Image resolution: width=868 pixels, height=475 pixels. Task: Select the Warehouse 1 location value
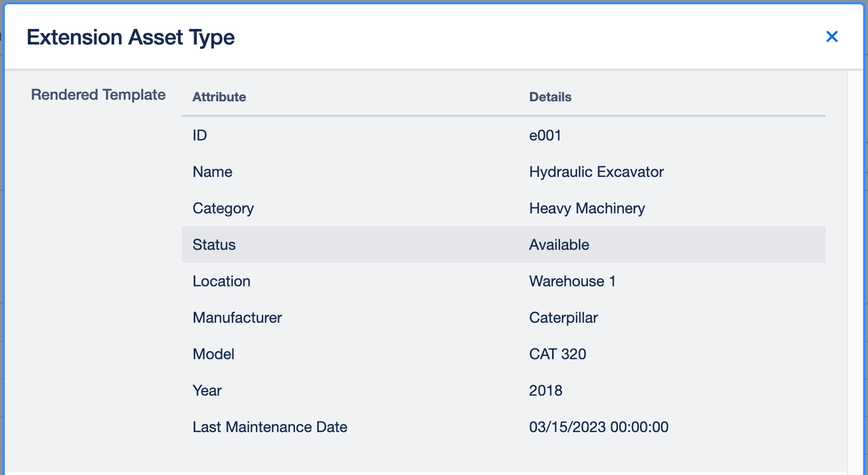click(572, 281)
